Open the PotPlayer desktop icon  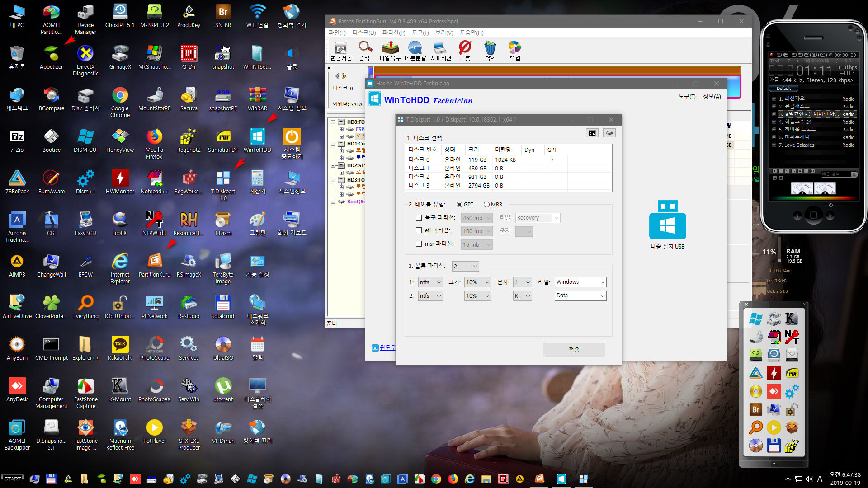pyautogui.click(x=154, y=432)
